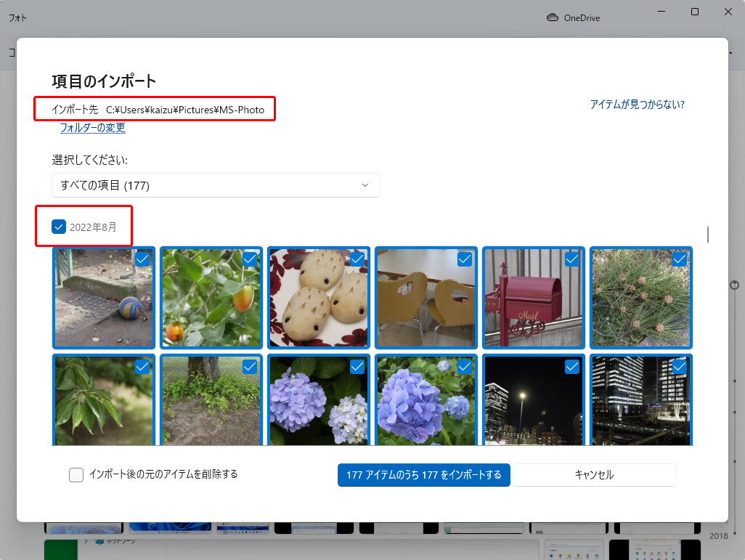
Task: Select the wooden chairs thumbnail
Action: coord(426,298)
